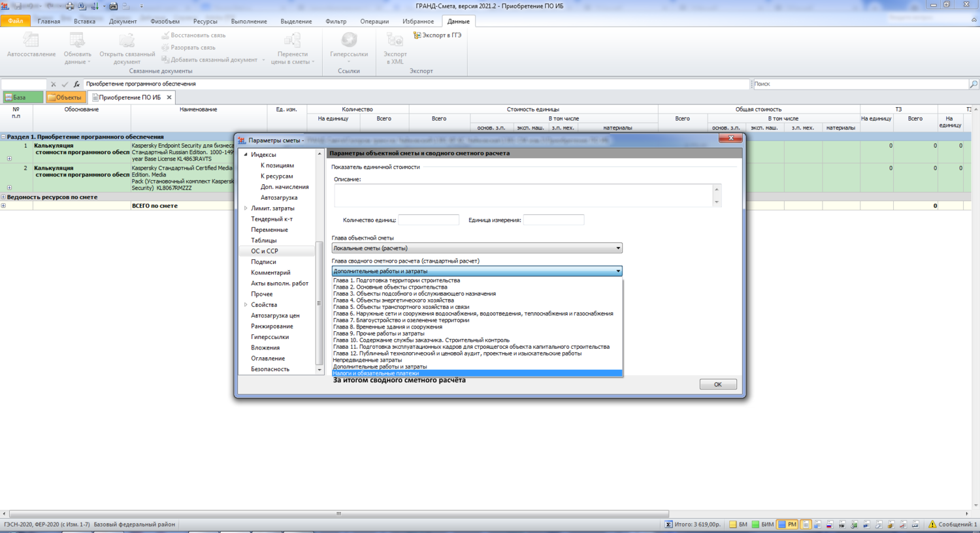Viewport: 980px width, 533px height.
Task: Toggle the РМ calculation method in the status bar
Action: click(787, 525)
